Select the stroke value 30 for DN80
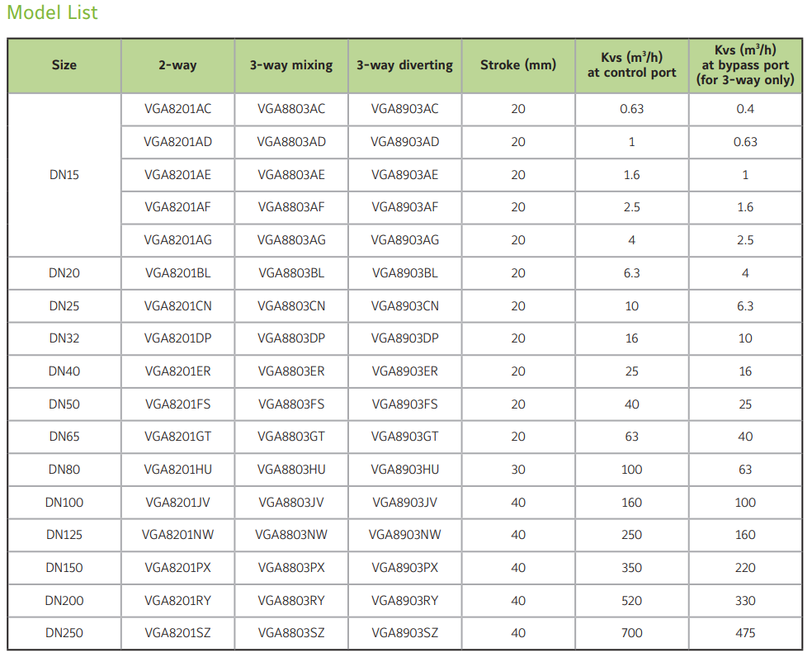Viewport: 812px width, 657px height. click(x=518, y=470)
